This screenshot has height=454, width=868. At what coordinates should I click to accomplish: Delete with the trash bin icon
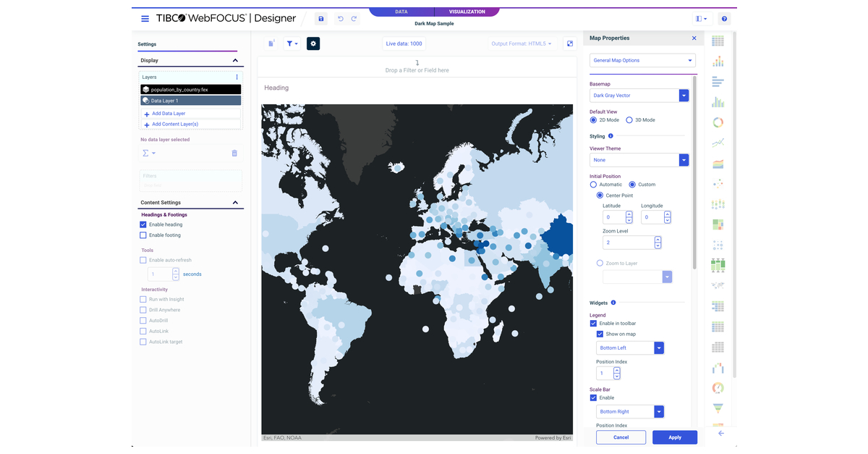(234, 154)
